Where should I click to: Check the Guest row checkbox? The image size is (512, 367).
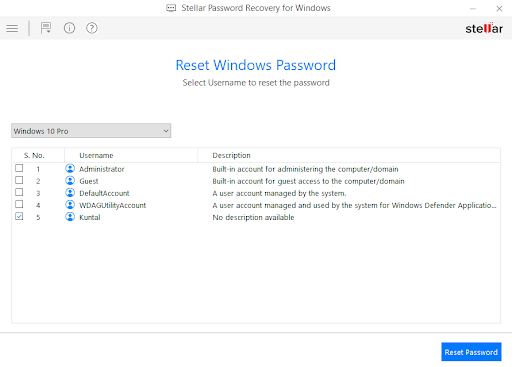point(19,180)
